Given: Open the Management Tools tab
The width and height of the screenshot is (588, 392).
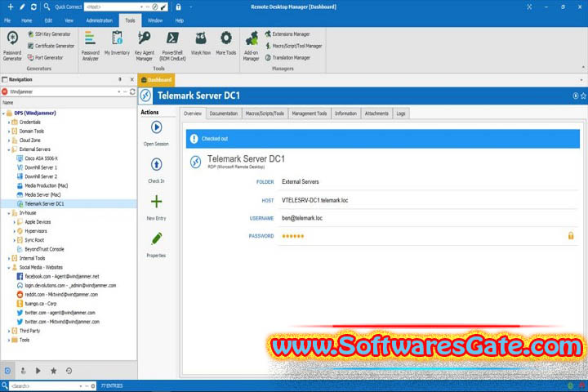Looking at the screenshot, I should tap(310, 114).
